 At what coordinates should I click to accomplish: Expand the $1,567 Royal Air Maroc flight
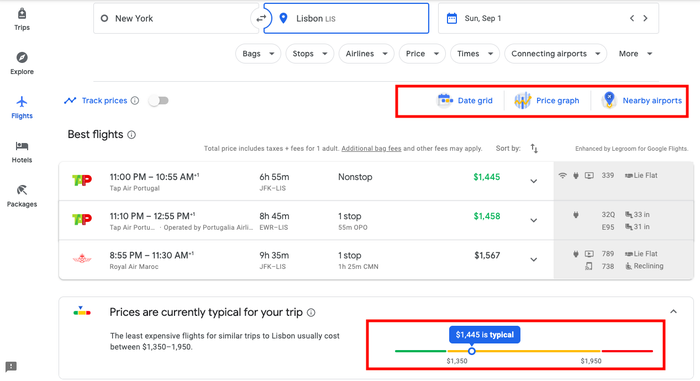point(533,260)
